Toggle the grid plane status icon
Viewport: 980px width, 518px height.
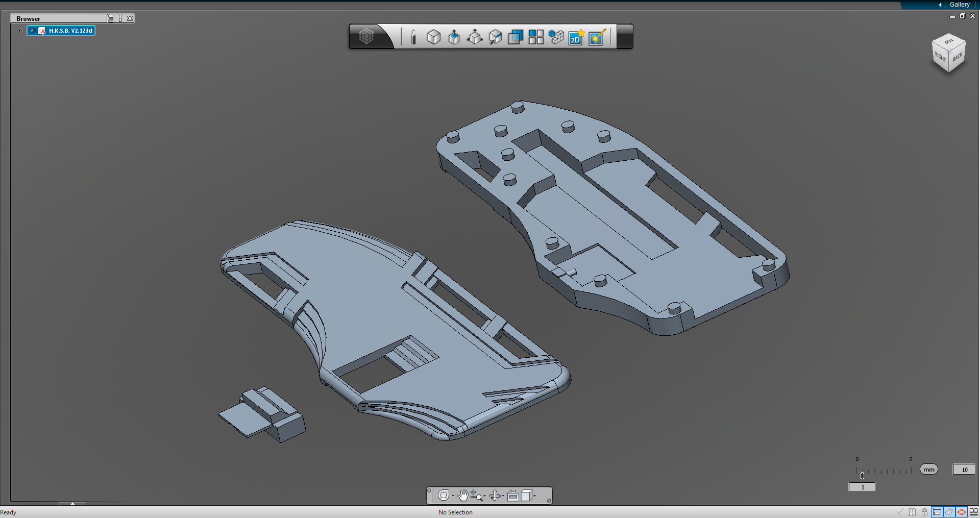[x=949, y=512]
